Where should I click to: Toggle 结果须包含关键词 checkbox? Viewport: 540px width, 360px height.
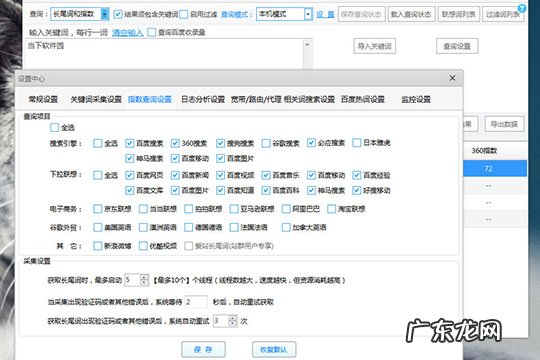point(118,14)
